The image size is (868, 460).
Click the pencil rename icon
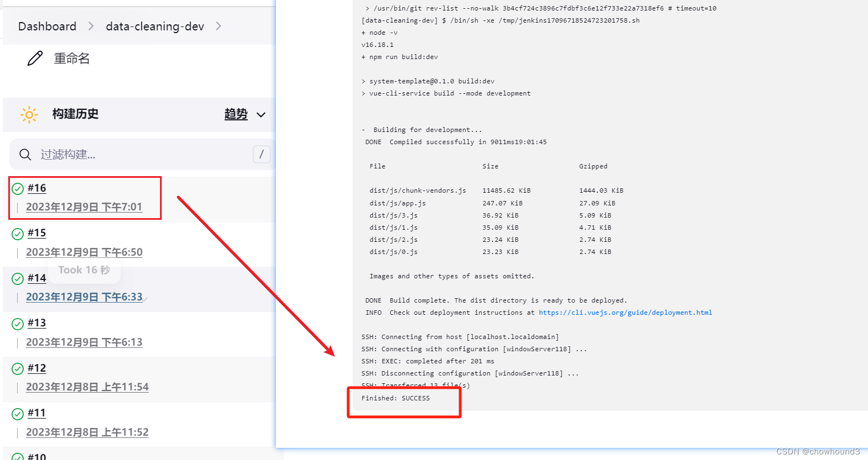[35, 58]
